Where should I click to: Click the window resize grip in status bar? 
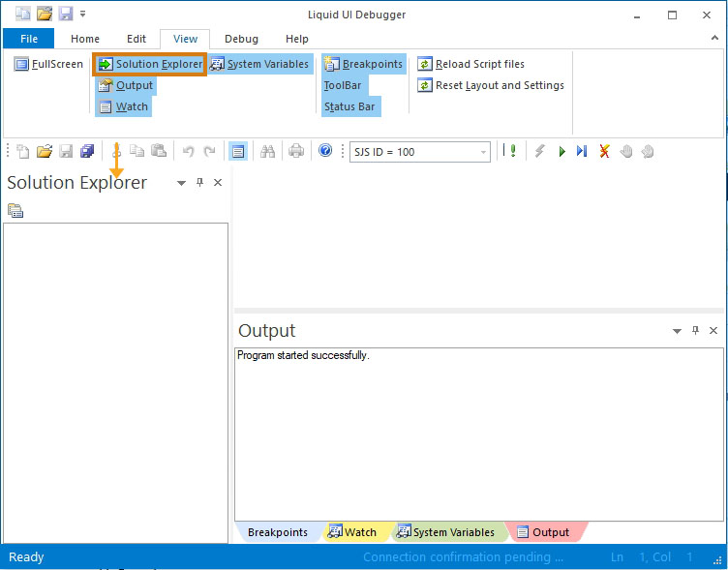[717, 560]
